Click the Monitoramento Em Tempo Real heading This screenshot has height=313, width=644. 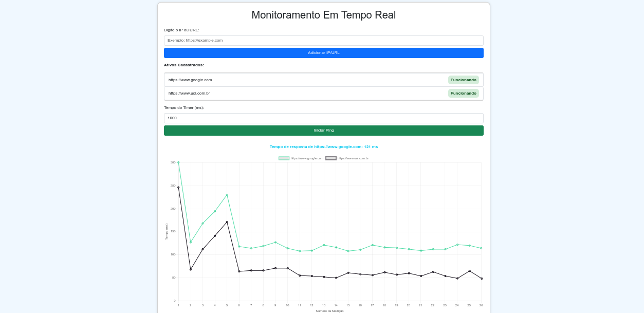[323, 15]
